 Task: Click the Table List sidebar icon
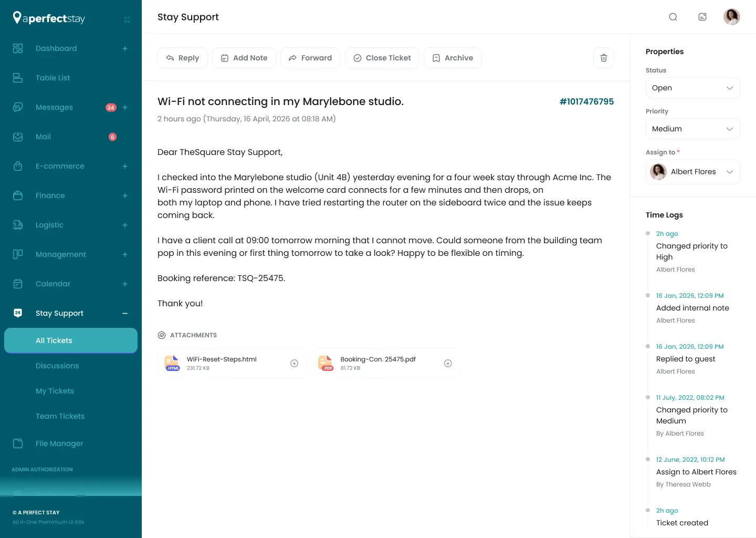18,78
